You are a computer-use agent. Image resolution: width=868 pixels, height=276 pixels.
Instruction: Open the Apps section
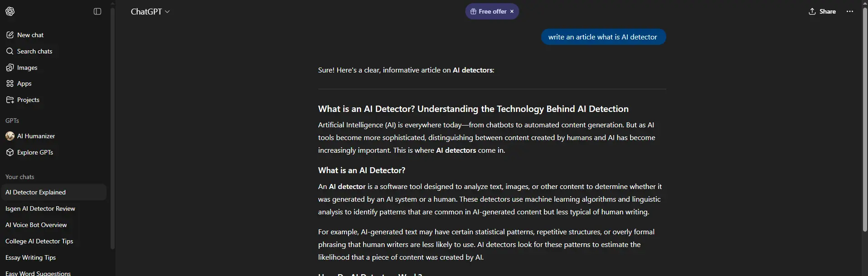pos(24,83)
